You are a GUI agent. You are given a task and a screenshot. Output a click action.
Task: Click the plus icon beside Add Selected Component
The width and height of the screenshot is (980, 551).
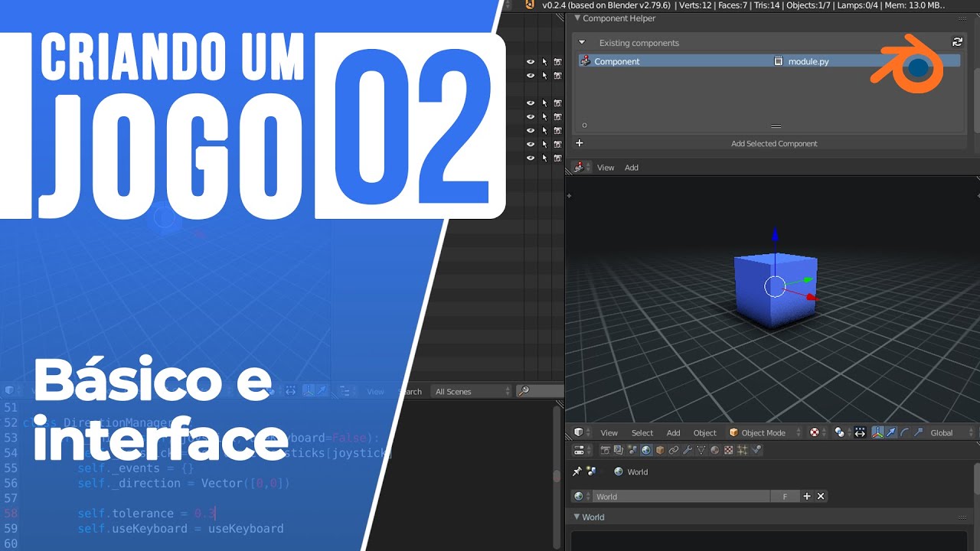(580, 143)
